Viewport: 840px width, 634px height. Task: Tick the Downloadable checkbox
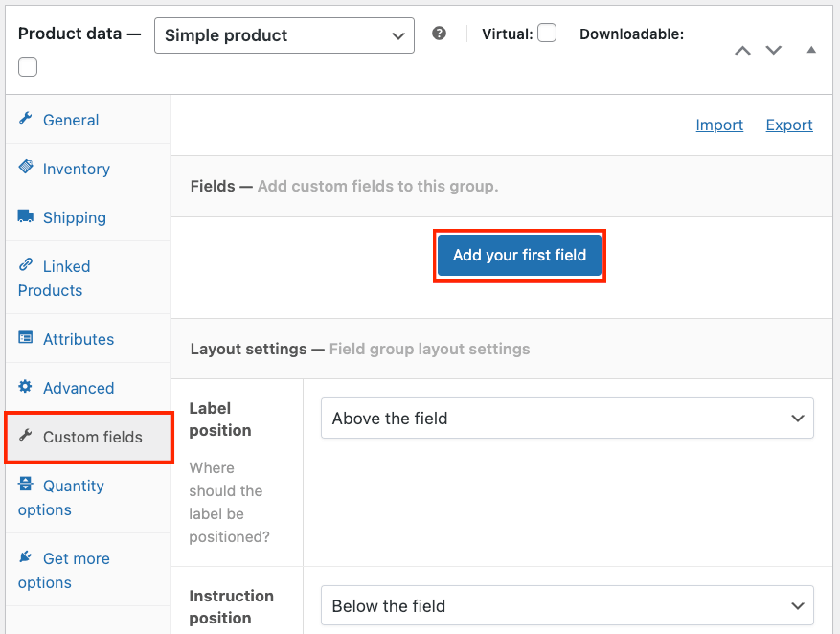[28, 67]
